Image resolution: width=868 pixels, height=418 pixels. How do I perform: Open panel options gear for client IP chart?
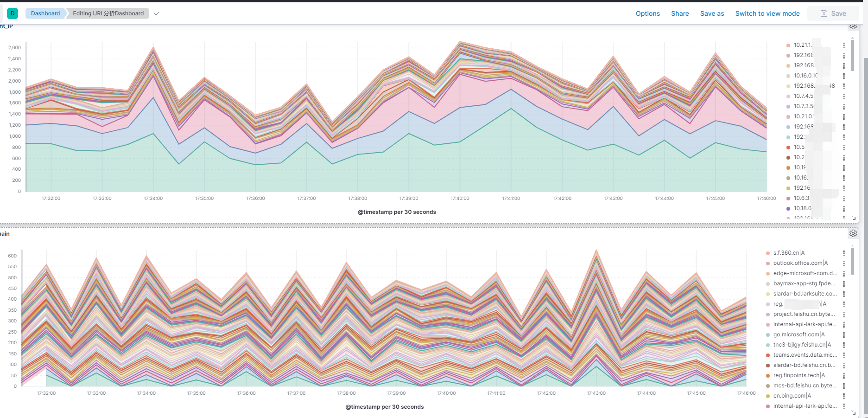pos(853,26)
